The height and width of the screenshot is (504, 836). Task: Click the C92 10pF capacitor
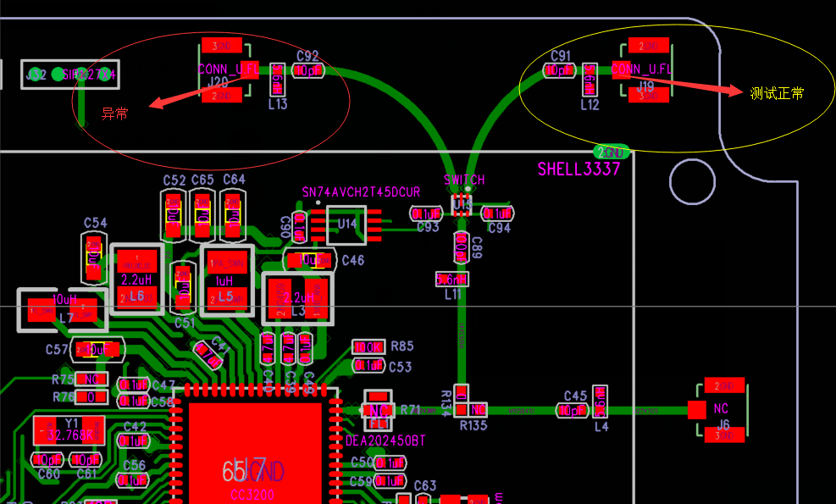(x=308, y=70)
